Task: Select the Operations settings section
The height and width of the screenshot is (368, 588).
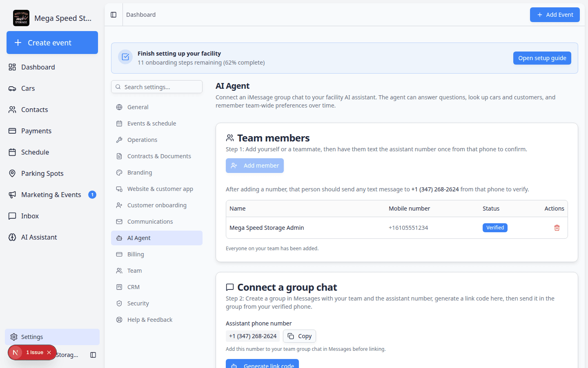Action: click(x=157, y=140)
